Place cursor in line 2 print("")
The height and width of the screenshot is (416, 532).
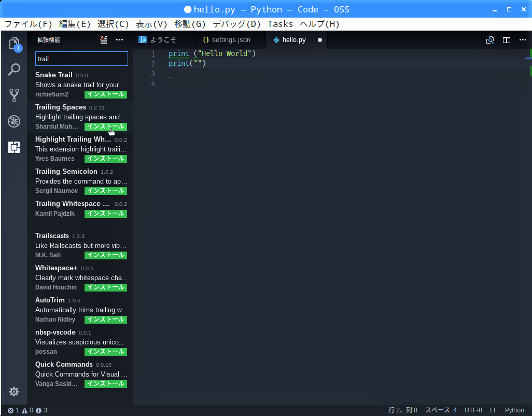[187, 63]
